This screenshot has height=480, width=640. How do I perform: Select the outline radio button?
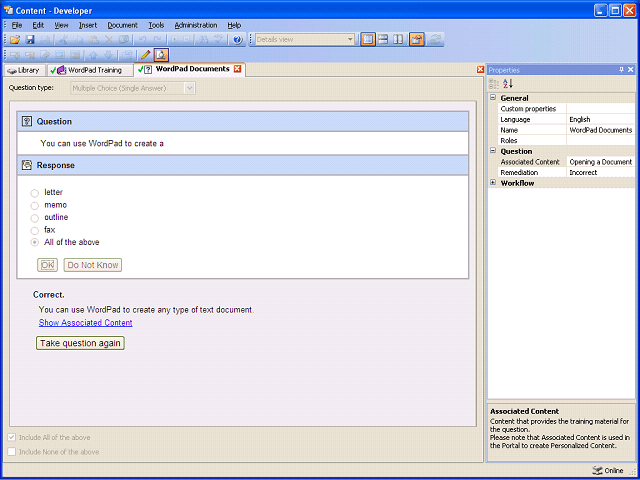(x=35, y=218)
